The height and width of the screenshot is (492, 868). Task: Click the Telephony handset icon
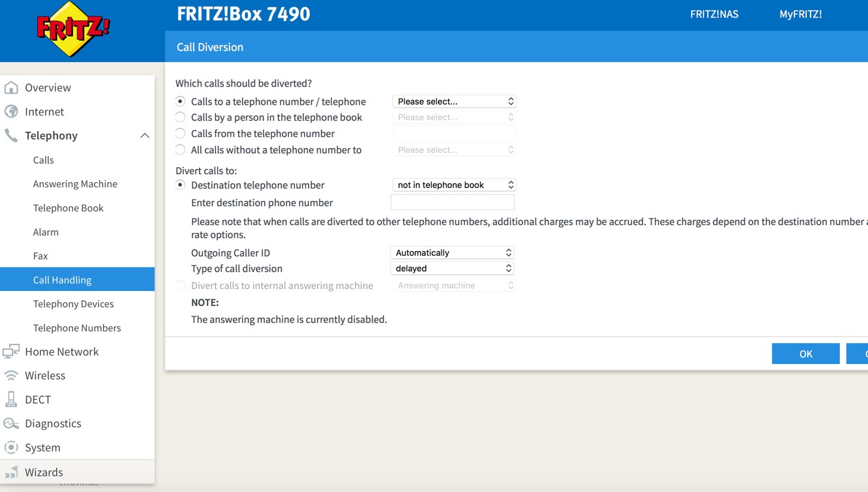click(x=11, y=135)
